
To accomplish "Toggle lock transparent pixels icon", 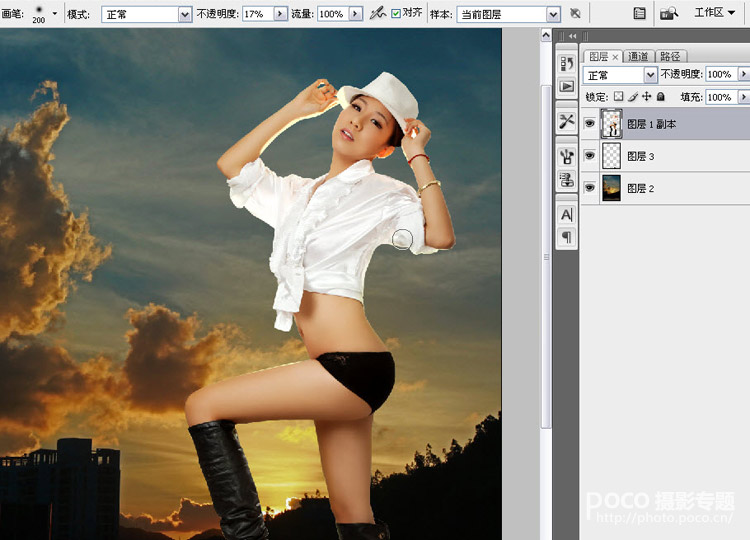I will coord(618,97).
